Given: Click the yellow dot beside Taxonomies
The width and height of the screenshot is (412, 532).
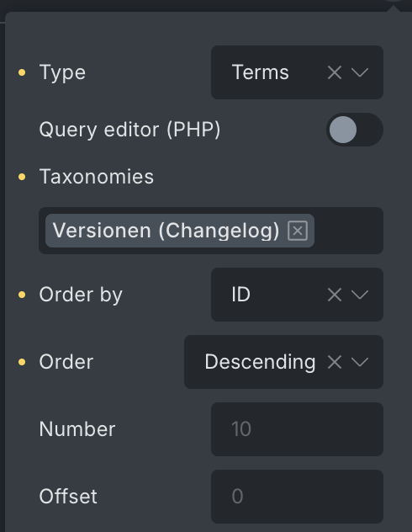Looking at the screenshot, I should click(22, 177).
